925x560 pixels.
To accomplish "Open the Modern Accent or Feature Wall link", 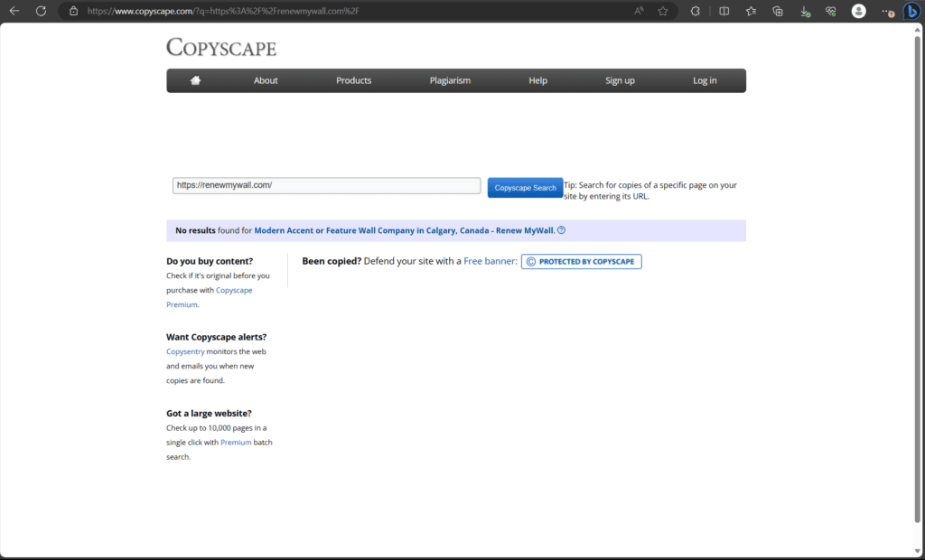I will pos(404,230).
